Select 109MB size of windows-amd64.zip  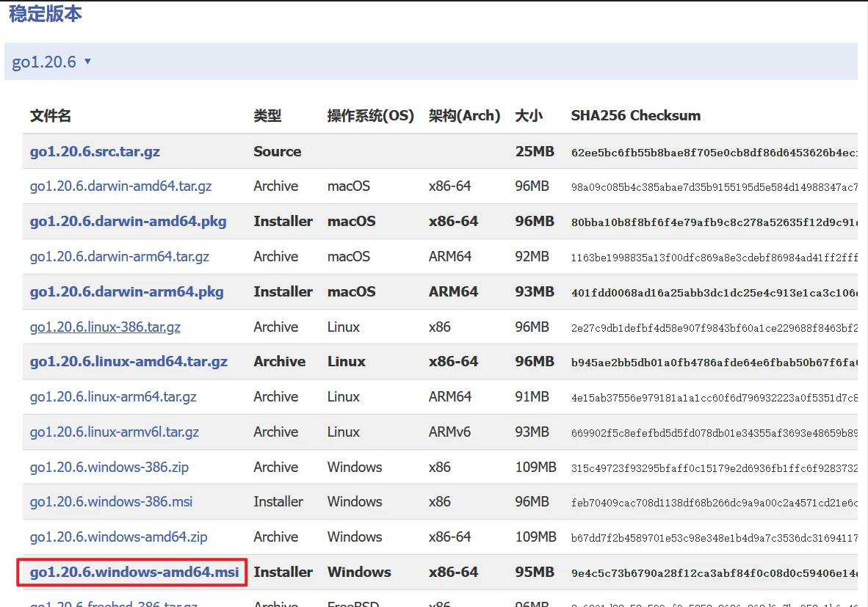[536, 537]
